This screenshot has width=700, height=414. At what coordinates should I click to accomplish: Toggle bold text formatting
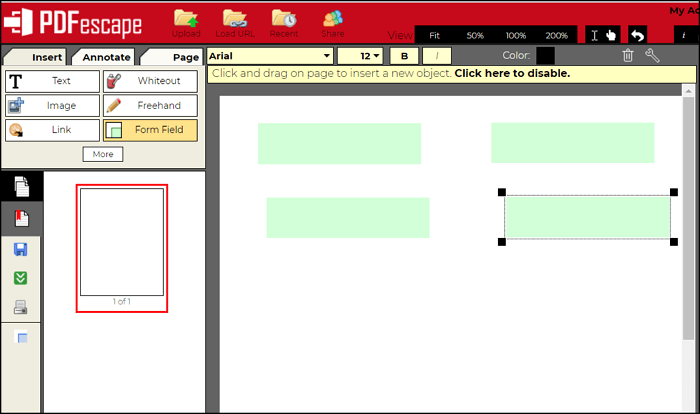click(404, 56)
